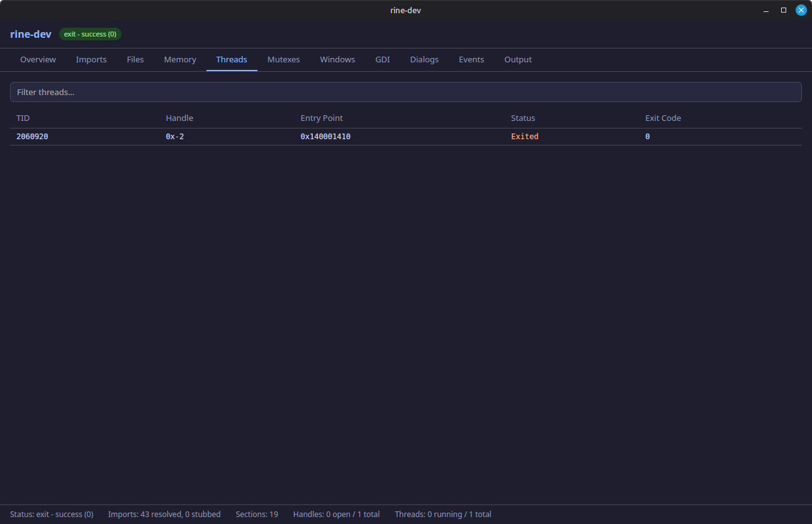This screenshot has height=524, width=812.
Task: Select the GDI tab
Action: (x=382, y=59)
